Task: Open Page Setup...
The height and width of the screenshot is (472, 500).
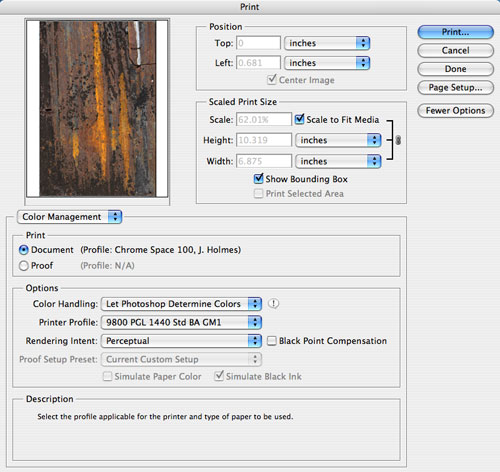Action: coord(456,88)
